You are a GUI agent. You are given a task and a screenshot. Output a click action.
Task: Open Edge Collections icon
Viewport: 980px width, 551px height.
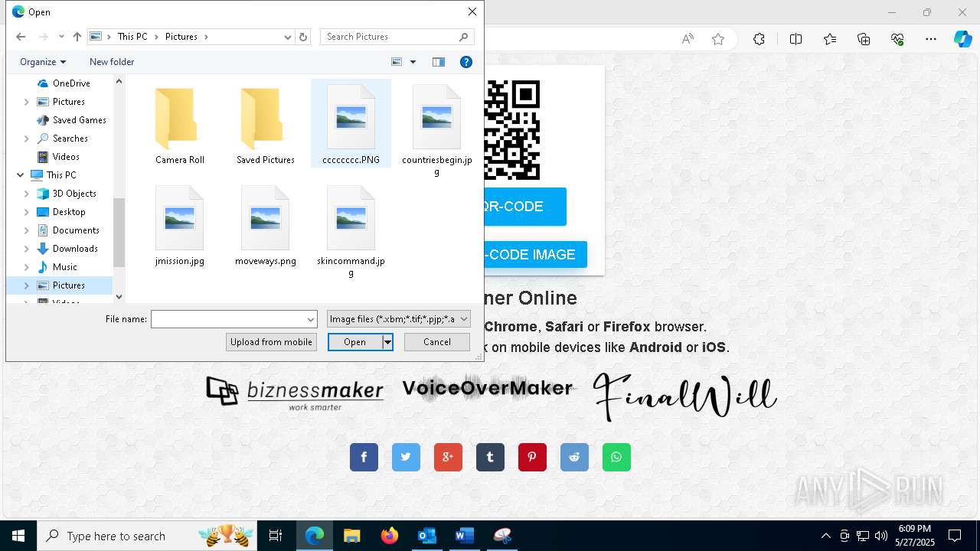pyautogui.click(x=864, y=39)
